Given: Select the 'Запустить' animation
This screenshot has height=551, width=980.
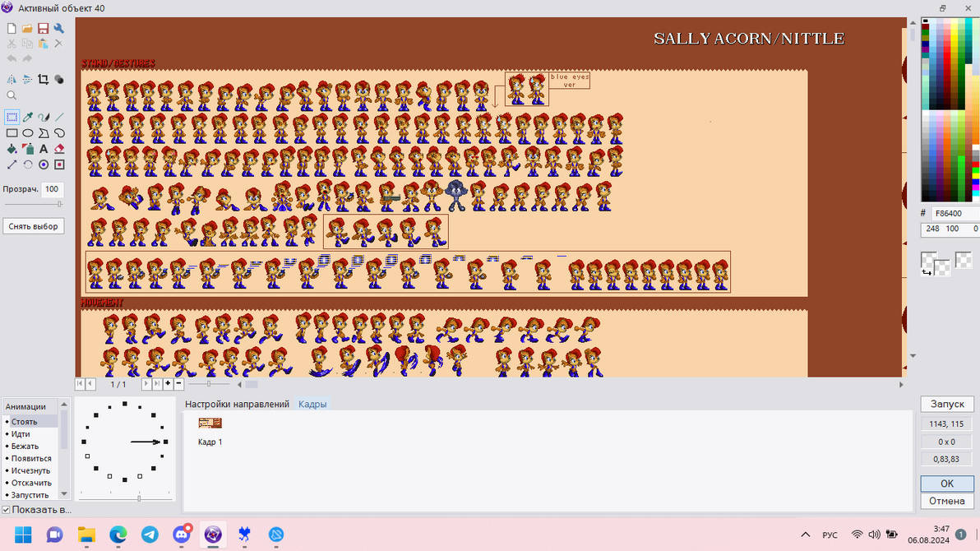Looking at the screenshot, I should tap(30, 495).
